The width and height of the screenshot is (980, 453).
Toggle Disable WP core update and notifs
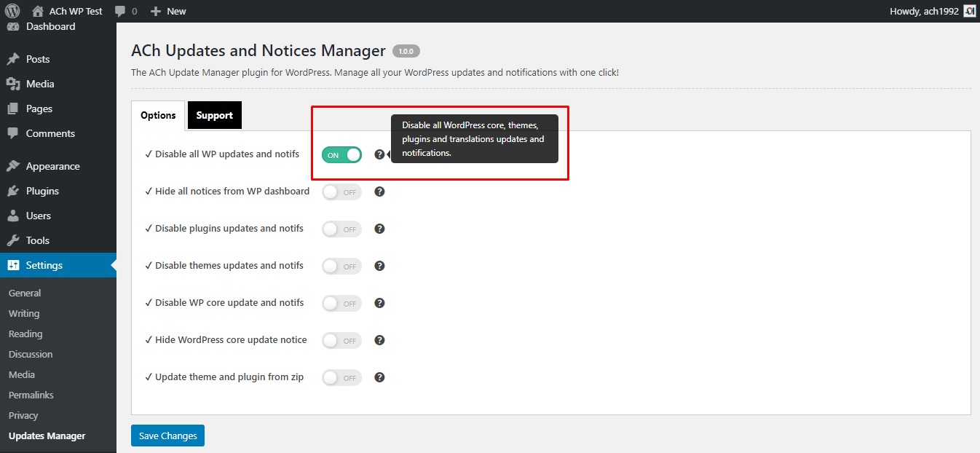click(x=341, y=303)
